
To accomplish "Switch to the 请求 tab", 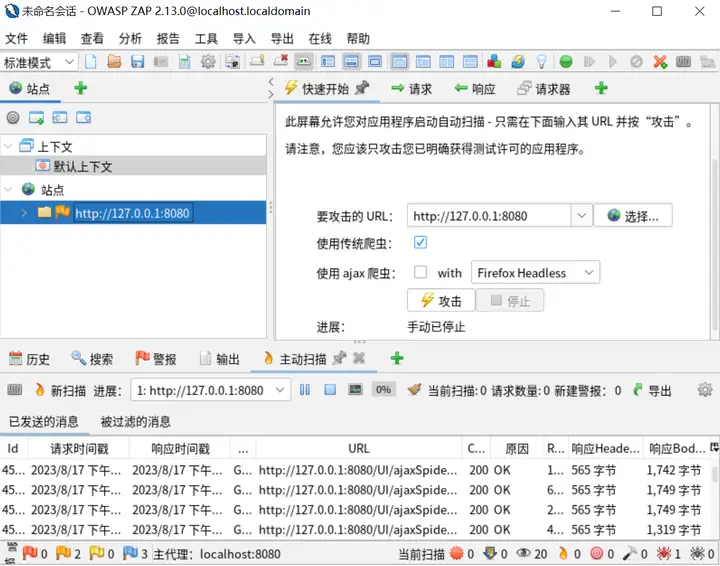I will (x=411, y=88).
